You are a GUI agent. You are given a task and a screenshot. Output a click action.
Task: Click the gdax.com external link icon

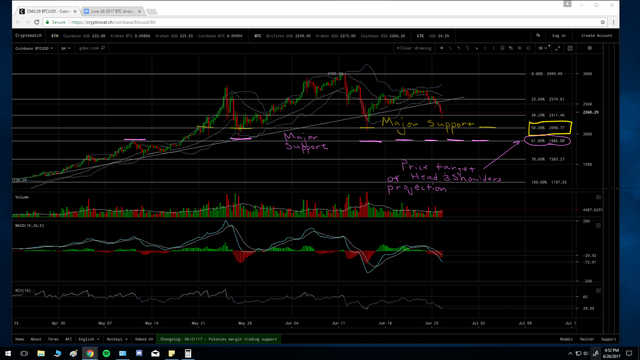(103, 48)
